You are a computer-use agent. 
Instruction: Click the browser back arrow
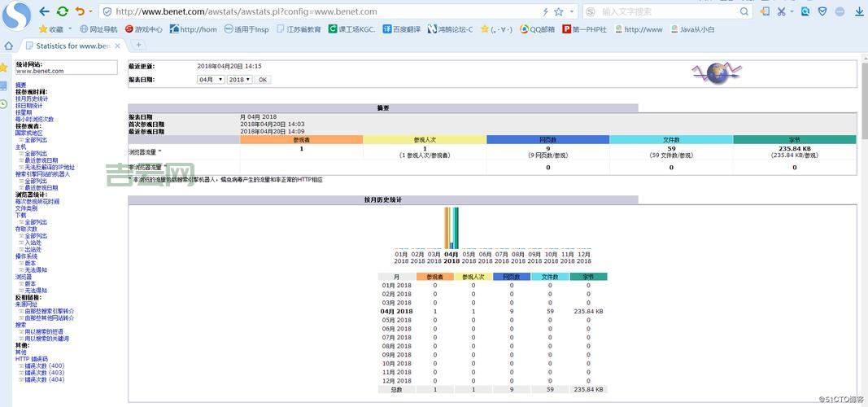tap(44, 11)
